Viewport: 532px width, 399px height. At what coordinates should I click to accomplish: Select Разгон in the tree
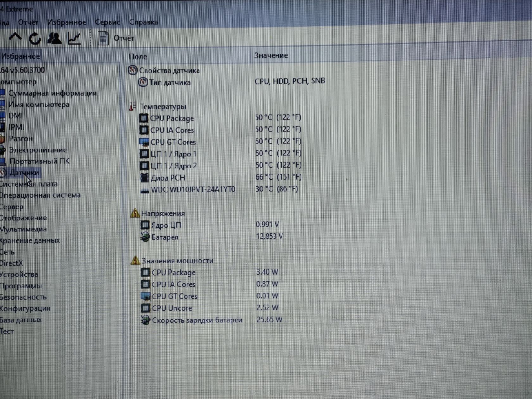tap(21, 139)
